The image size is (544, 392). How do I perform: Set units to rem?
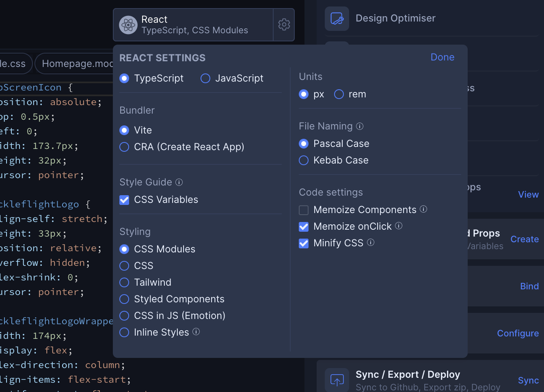pyautogui.click(x=339, y=94)
